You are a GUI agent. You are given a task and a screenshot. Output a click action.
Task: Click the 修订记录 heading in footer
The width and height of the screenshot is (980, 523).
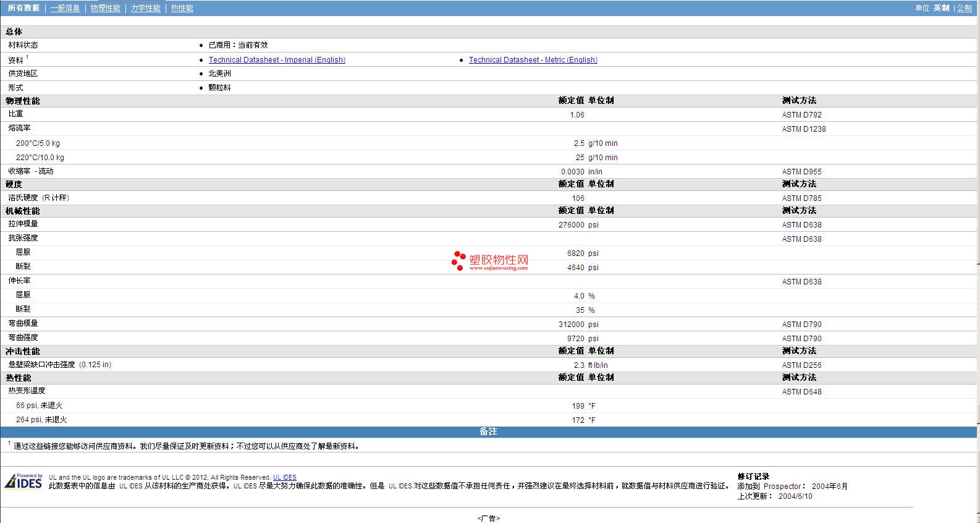(x=753, y=477)
